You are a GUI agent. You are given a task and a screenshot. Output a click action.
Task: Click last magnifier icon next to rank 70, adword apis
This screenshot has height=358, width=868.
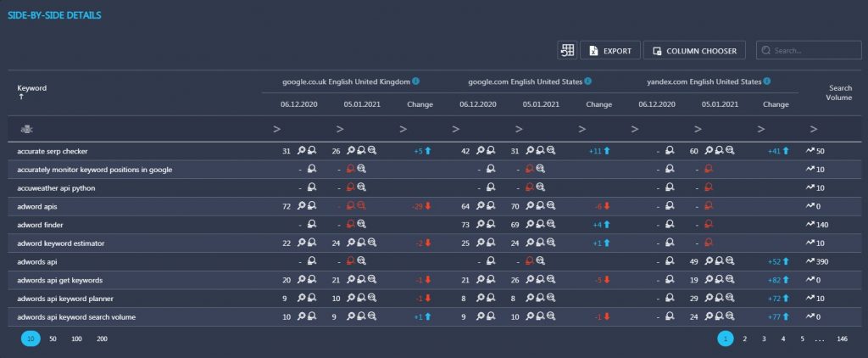551,205
